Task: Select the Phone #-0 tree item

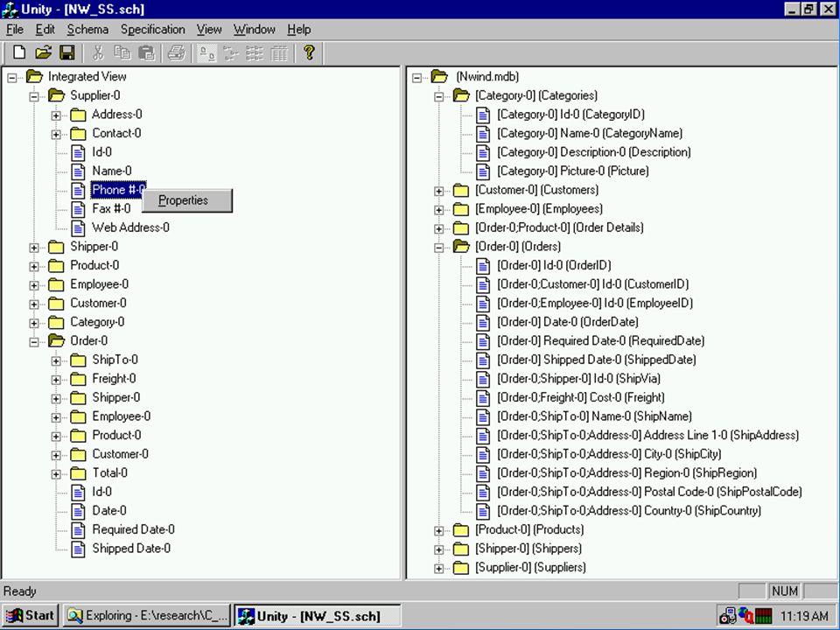Action: coord(118,190)
